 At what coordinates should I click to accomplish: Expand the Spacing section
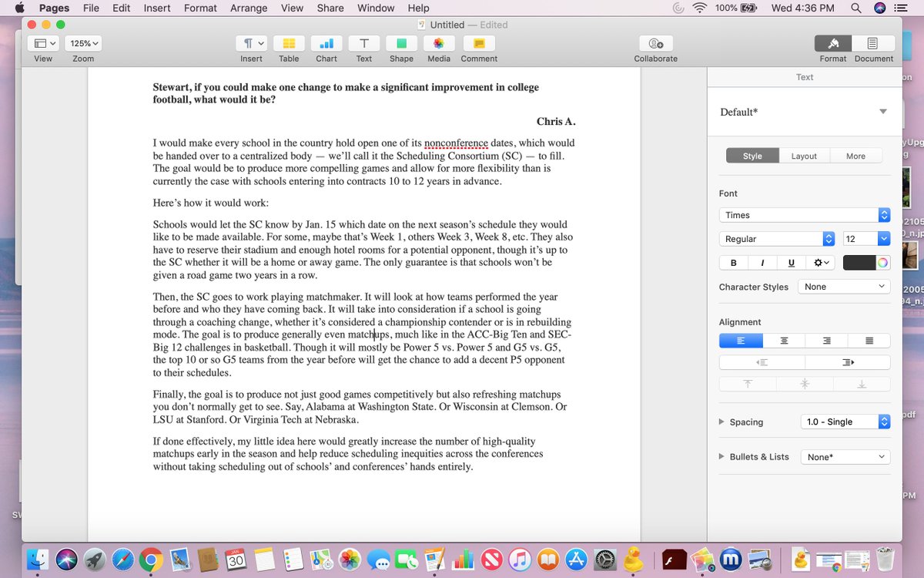coord(721,422)
